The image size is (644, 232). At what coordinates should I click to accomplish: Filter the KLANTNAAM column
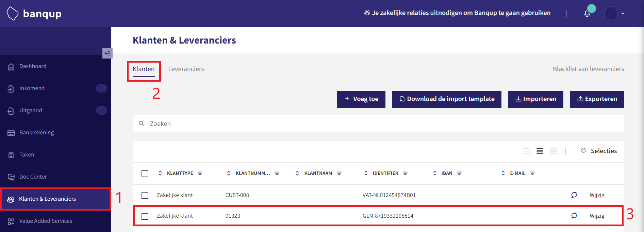[x=339, y=173]
